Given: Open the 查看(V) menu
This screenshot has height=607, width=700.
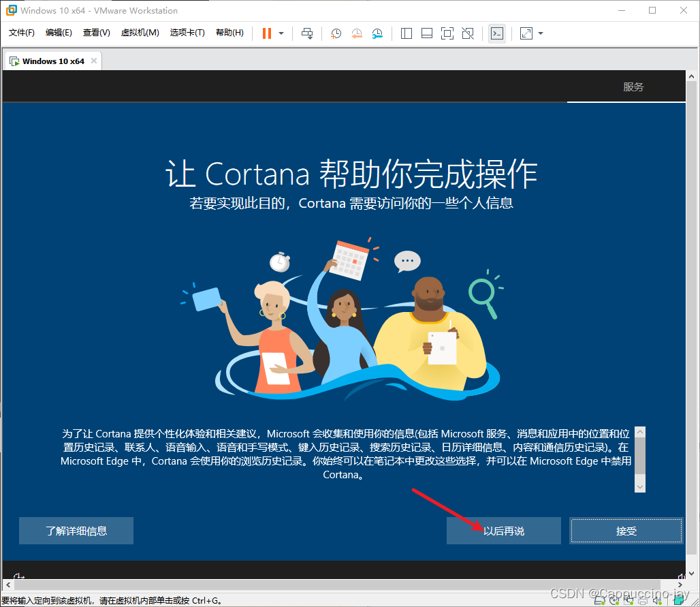Looking at the screenshot, I should 97,33.
